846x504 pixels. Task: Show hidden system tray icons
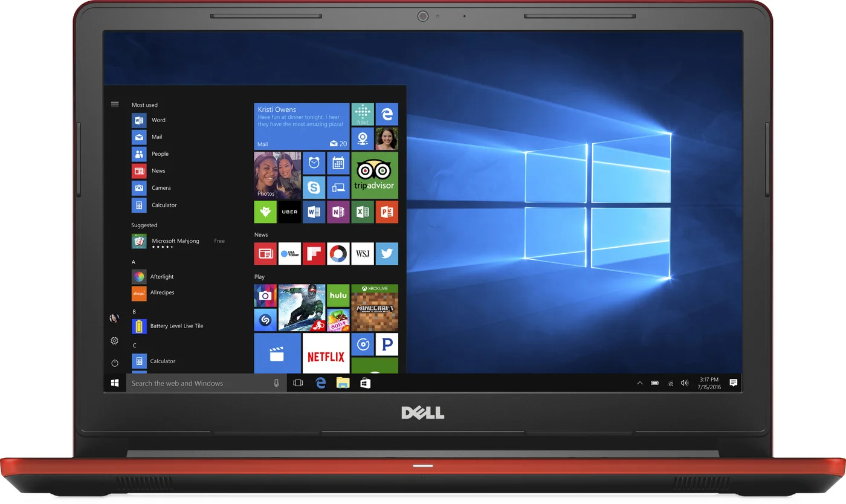(639, 383)
